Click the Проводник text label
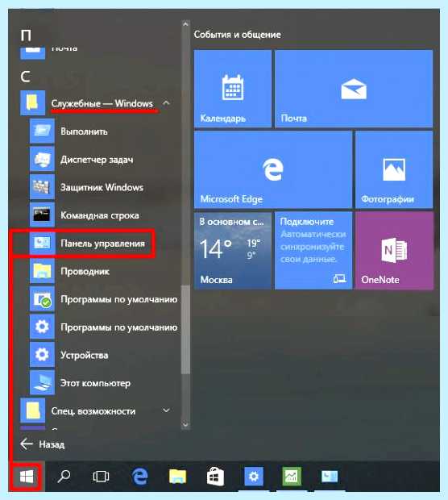This screenshot has width=448, height=500. [x=85, y=271]
